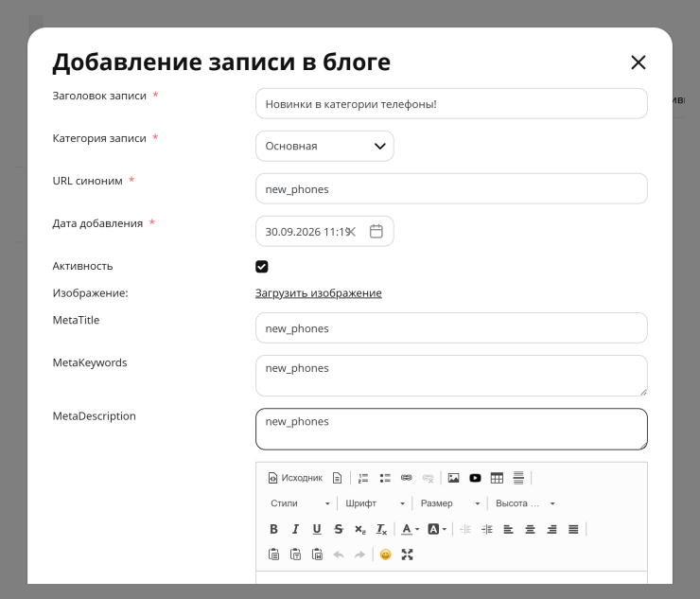
Task: Toggle subscript formatting
Action: (359, 529)
